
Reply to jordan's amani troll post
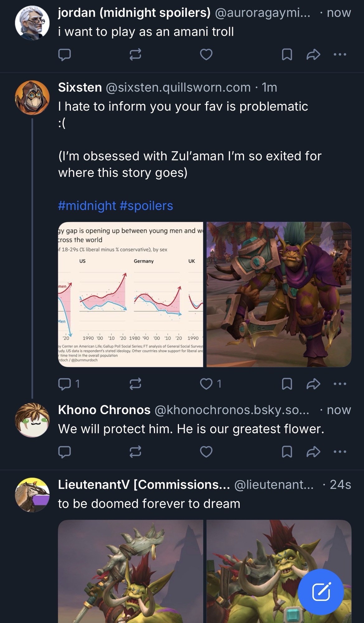[64, 55]
